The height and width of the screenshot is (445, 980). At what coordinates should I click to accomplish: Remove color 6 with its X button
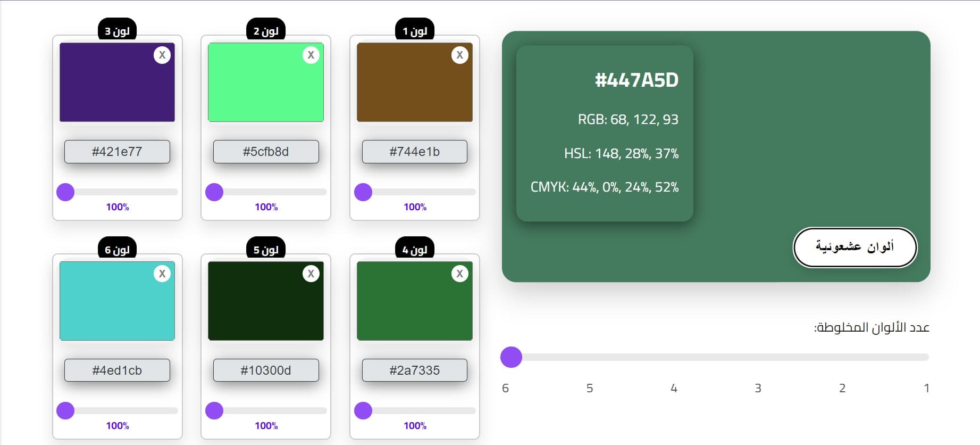click(x=162, y=274)
